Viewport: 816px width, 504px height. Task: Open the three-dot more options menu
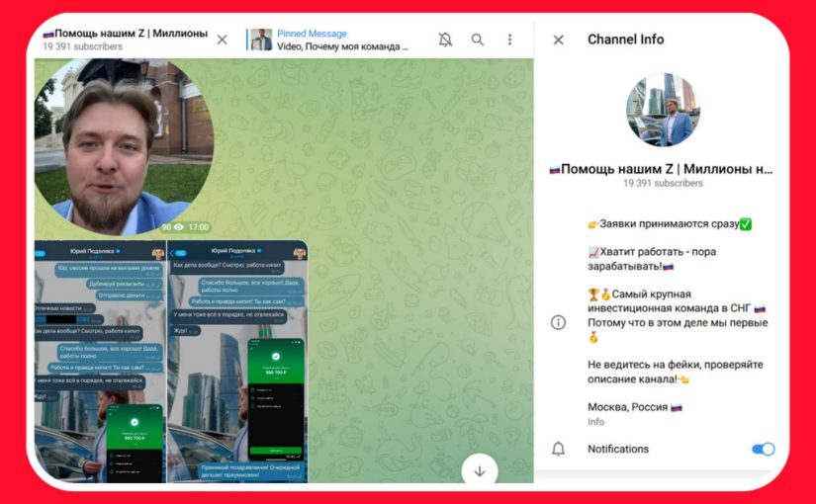[x=510, y=40]
